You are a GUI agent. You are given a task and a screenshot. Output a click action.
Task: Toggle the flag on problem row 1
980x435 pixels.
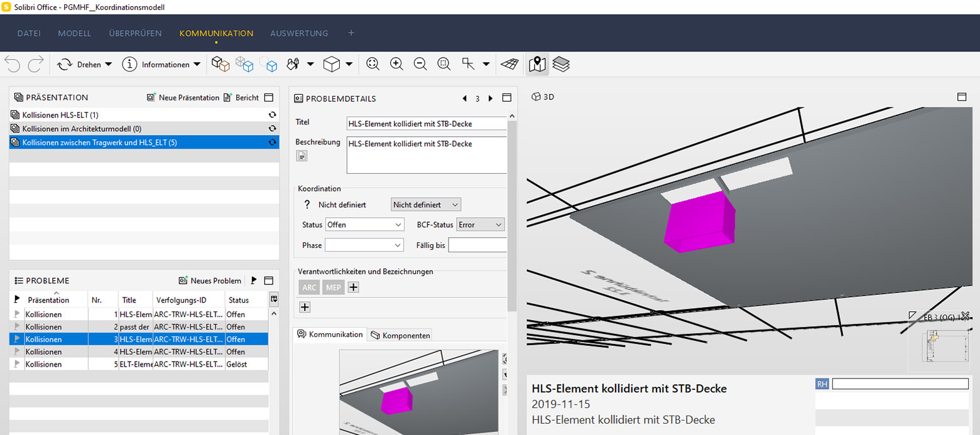pos(17,314)
